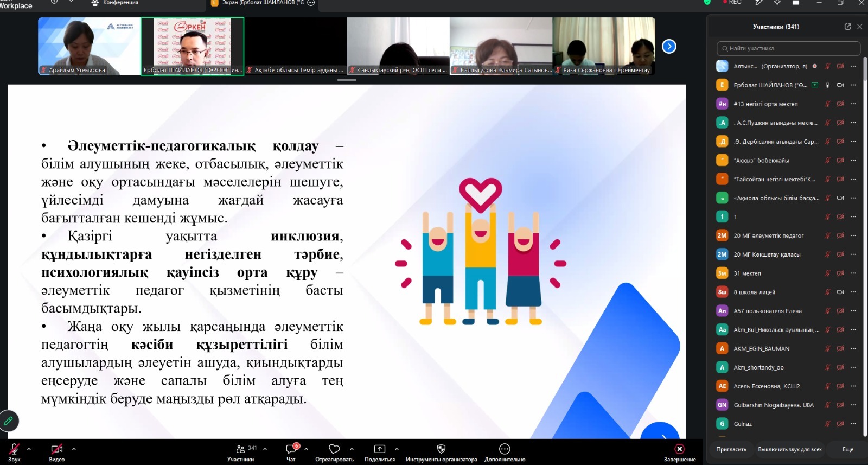The width and height of the screenshot is (868, 465).
Task: Toggle the camera Видео button
Action: point(56,451)
